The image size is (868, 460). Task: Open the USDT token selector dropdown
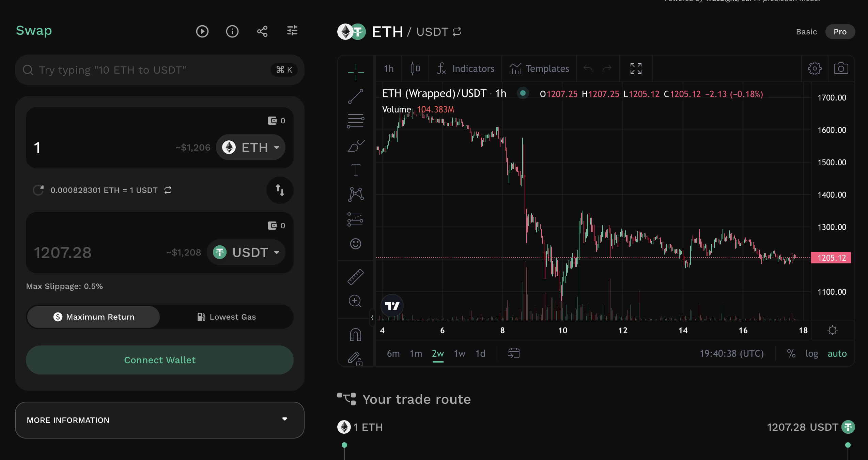coord(246,252)
